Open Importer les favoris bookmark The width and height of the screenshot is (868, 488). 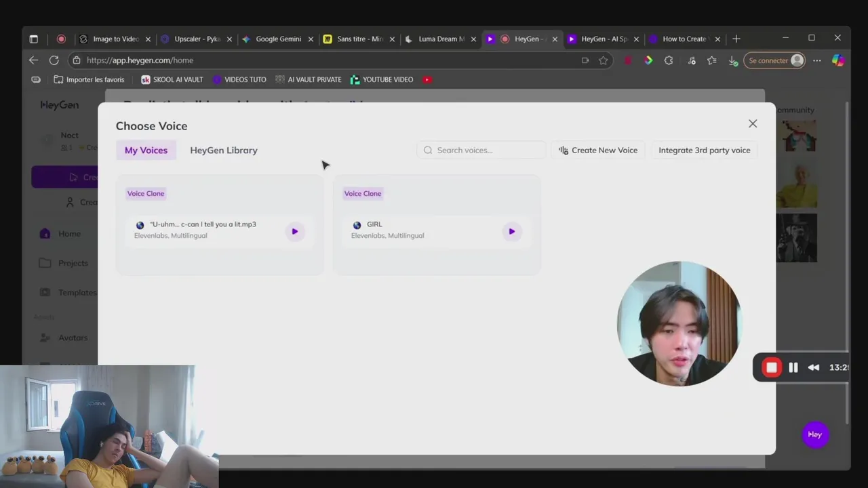pyautogui.click(x=89, y=79)
